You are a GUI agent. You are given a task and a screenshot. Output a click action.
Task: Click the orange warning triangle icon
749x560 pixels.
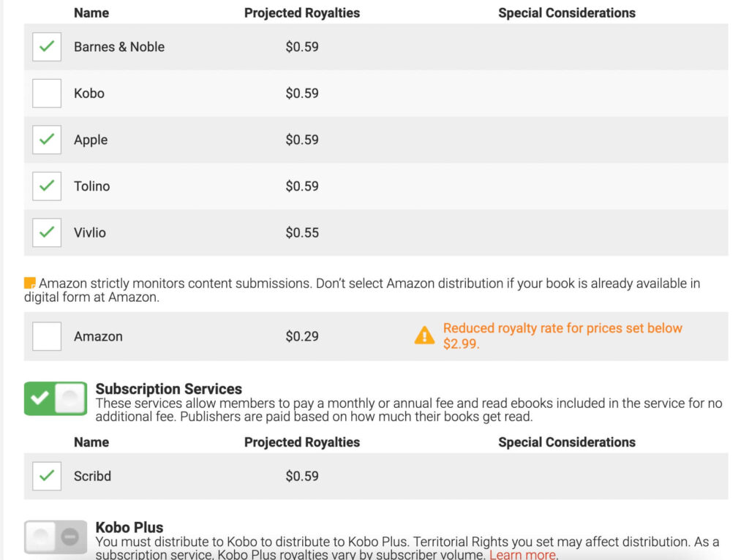[424, 336]
